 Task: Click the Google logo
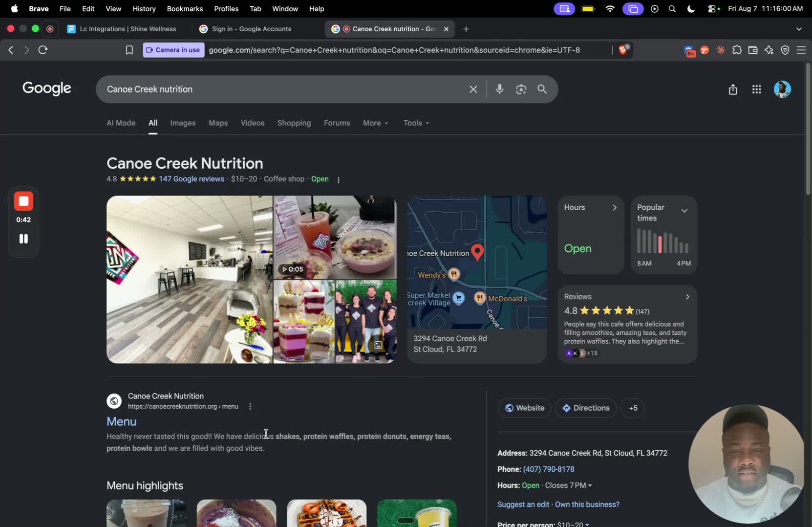click(x=47, y=88)
